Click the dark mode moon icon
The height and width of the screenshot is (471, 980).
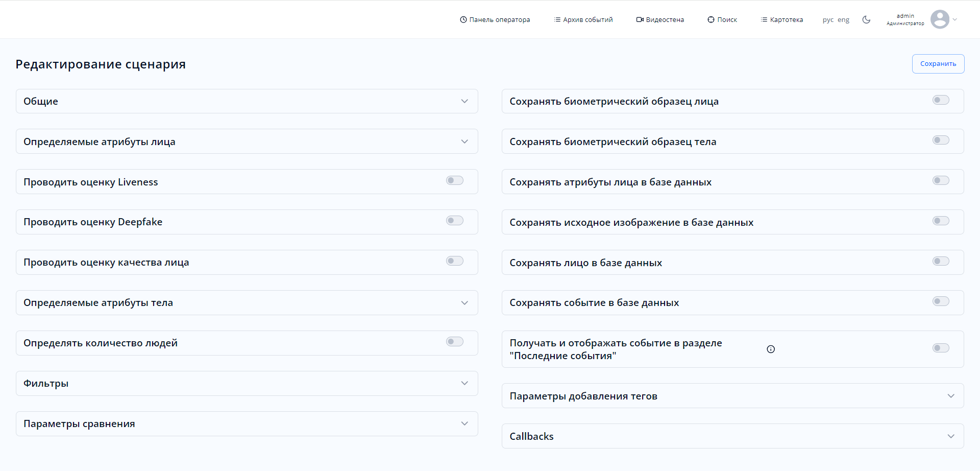pyautogui.click(x=866, y=20)
